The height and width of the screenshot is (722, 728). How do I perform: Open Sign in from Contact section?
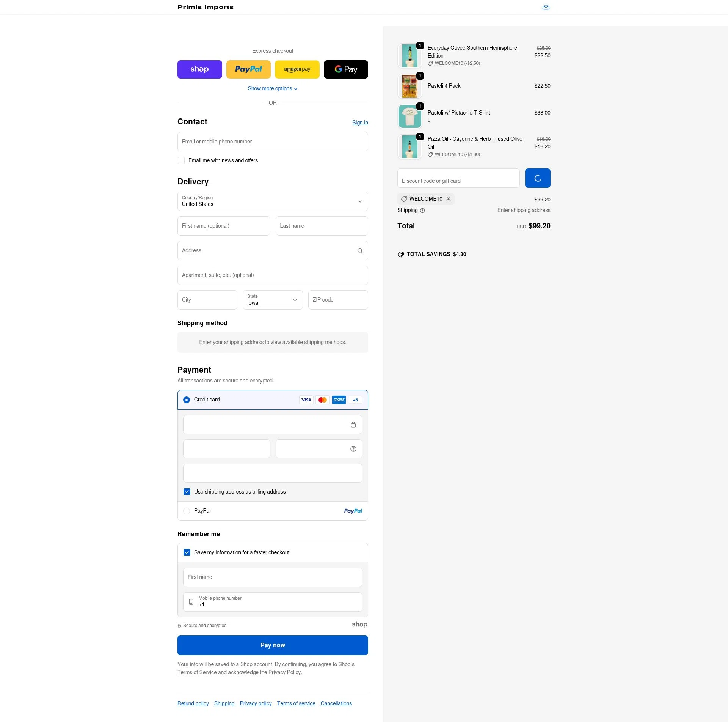pos(360,122)
